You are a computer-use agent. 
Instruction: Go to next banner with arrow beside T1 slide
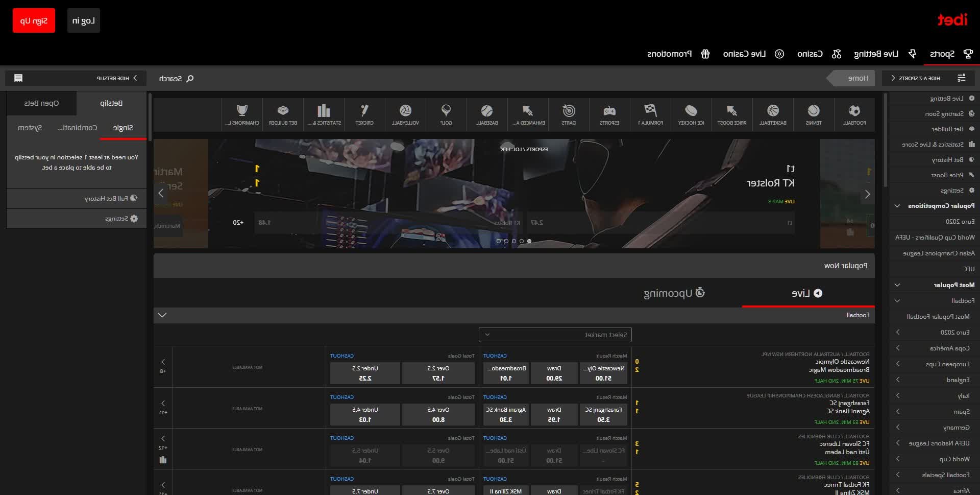(867, 194)
